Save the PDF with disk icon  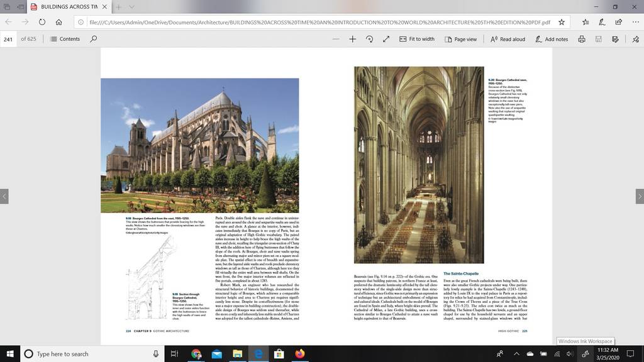[x=599, y=39]
